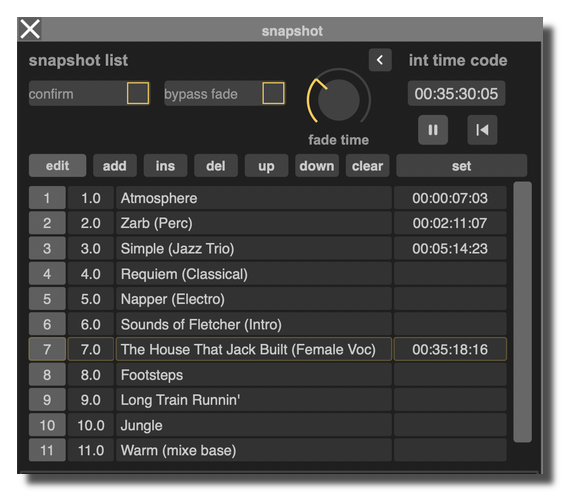Select Long Train Runnin' snapshot name
The width and height of the screenshot is (561, 492).
click(254, 400)
